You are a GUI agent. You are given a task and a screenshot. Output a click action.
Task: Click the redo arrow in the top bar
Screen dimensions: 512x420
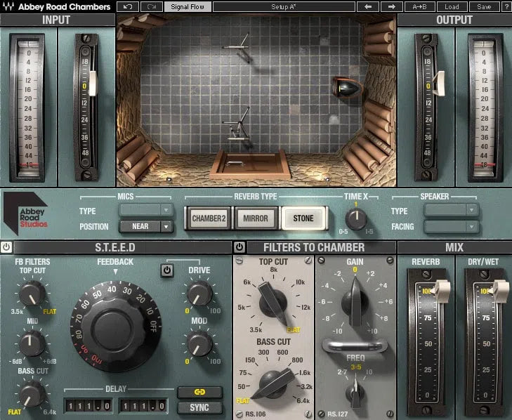tap(151, 6)
